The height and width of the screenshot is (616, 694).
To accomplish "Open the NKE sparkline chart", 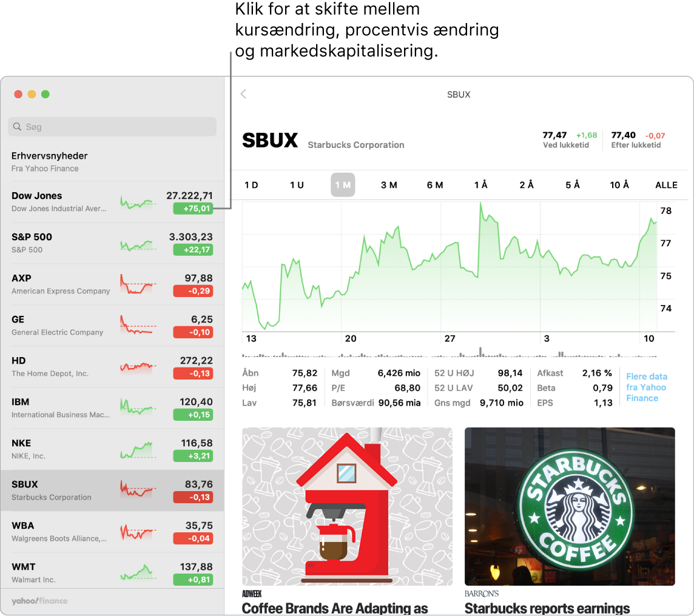I will point(138,450).
